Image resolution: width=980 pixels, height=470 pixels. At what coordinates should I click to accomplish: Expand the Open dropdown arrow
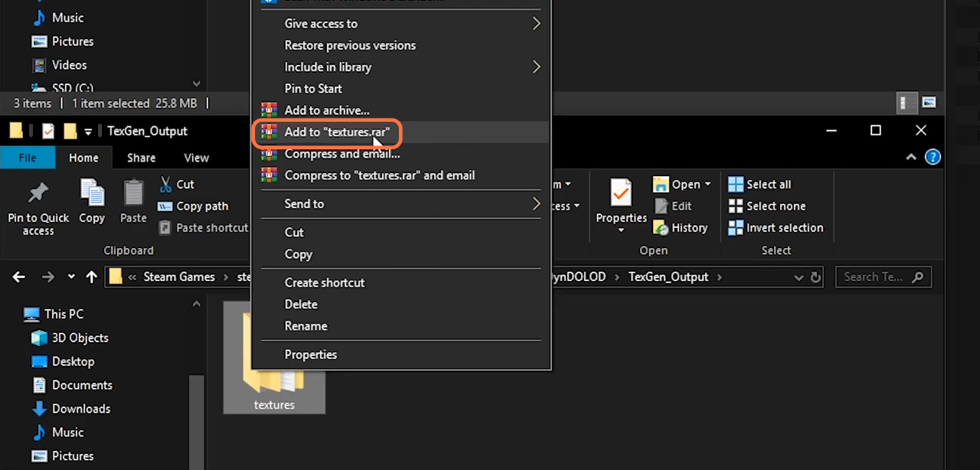707,184
